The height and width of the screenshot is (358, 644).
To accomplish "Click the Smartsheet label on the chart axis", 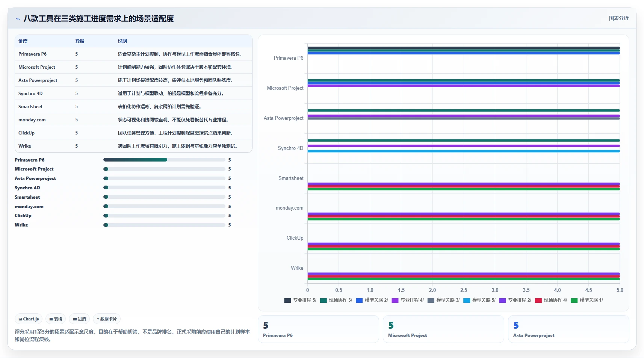I will pos(291,178).
